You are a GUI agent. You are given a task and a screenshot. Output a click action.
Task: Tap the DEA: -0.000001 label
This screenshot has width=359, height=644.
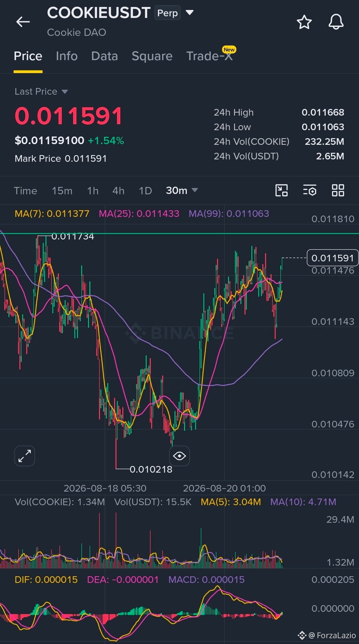coord(123,580)
